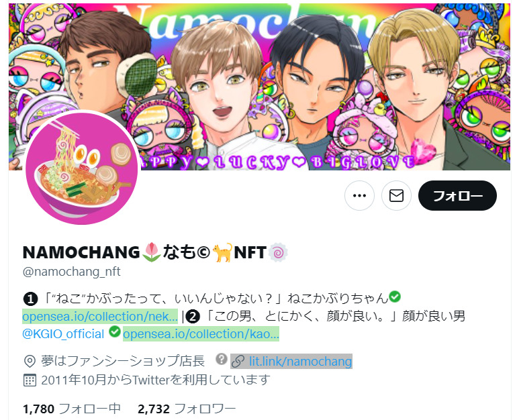Click the NAMOCHANG display name
This screenshot has height=420, width=515.
point(81,252)
